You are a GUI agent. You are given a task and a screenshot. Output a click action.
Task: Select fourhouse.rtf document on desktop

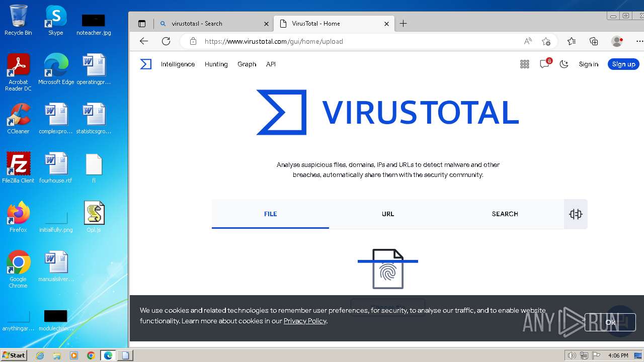click(x=56, y=168)
